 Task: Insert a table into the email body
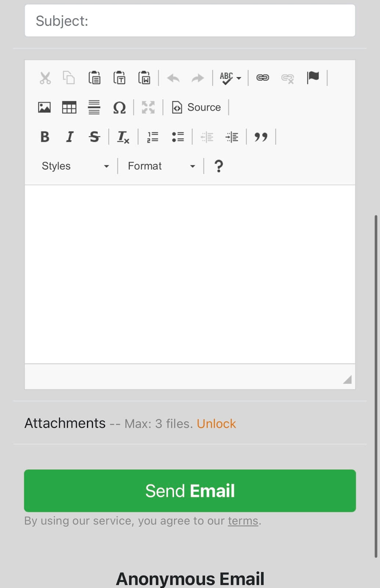(x=69, y=107)
